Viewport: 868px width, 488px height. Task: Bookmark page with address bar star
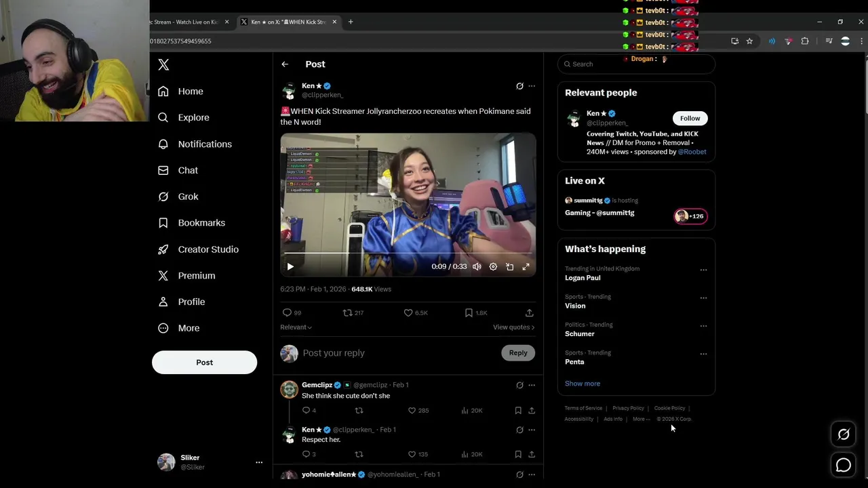[x=749, y=41]
